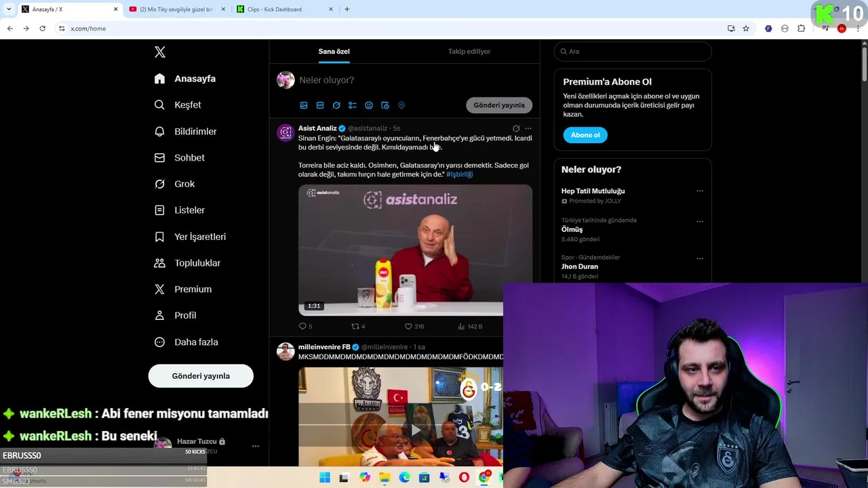Screen dimensions: 868x488
Task: Play milleinvenire video thumbnail
Action: [x=415, y=430]
